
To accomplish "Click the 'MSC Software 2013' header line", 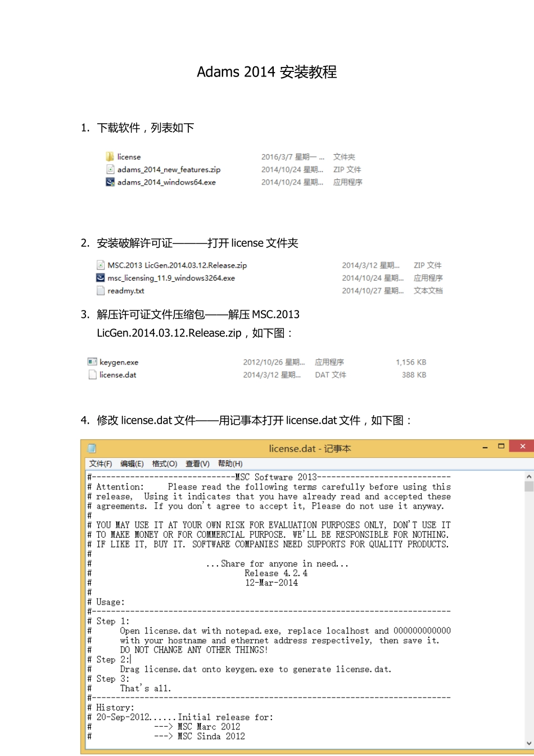I will (x=269, y=477).
